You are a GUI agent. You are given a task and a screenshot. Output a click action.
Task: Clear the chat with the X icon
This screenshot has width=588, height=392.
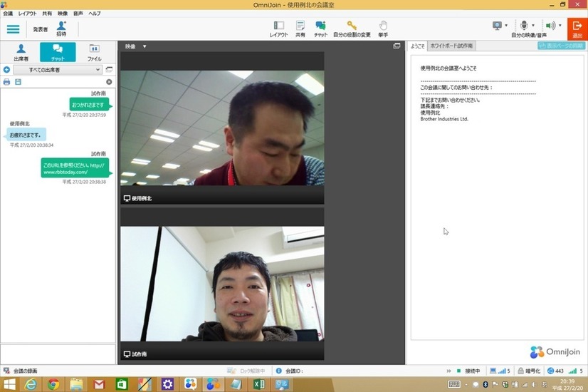pyautogui.click(x=109, y=82)
